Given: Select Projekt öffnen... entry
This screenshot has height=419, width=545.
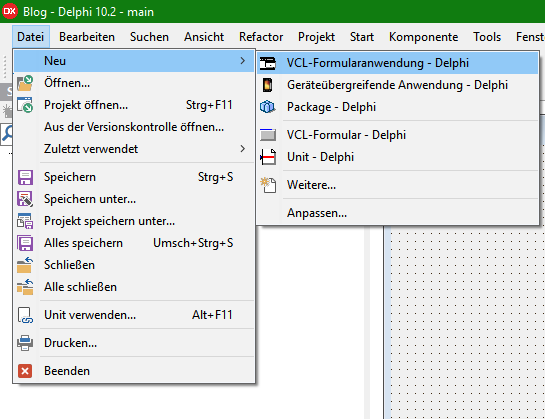Looking at the screenshot, I should pyautogui.click(x=134, y=105).
